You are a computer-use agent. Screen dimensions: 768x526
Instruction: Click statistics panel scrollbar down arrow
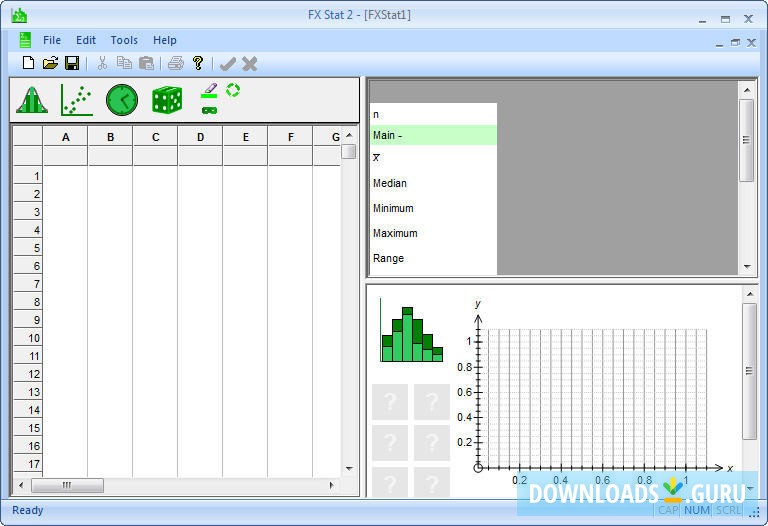pos(747,266)
